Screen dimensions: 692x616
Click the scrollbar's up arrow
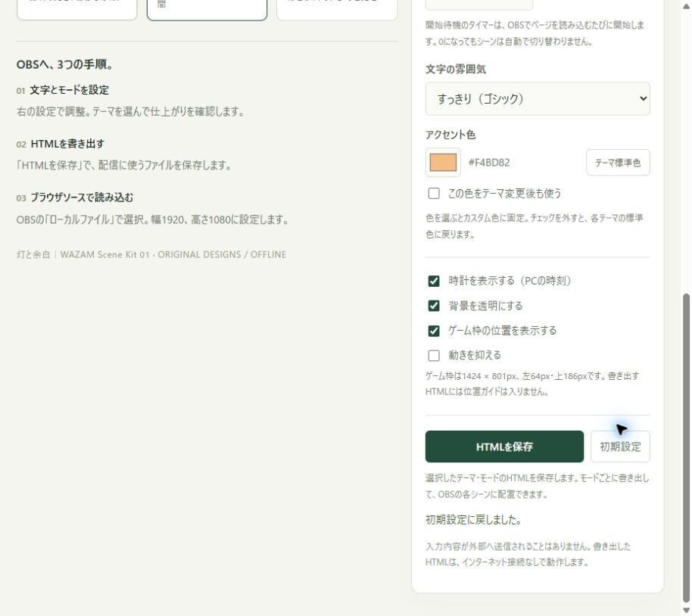pos(686,6)
